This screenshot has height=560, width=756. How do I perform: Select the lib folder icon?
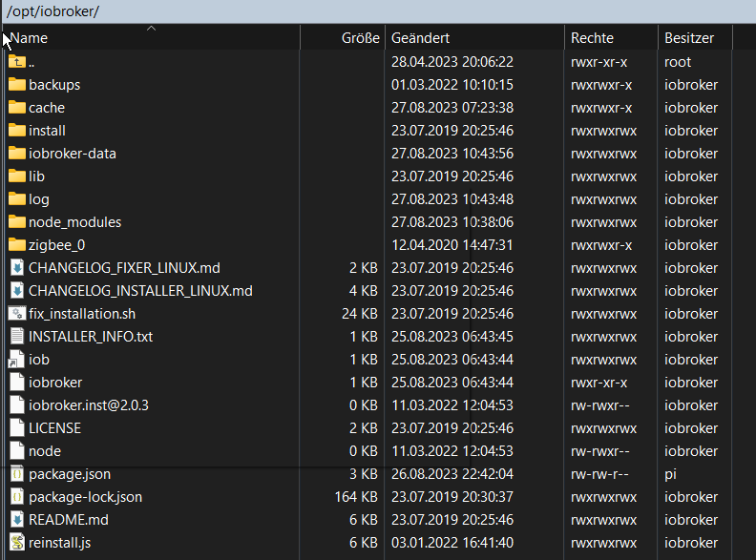pos(17,176)
